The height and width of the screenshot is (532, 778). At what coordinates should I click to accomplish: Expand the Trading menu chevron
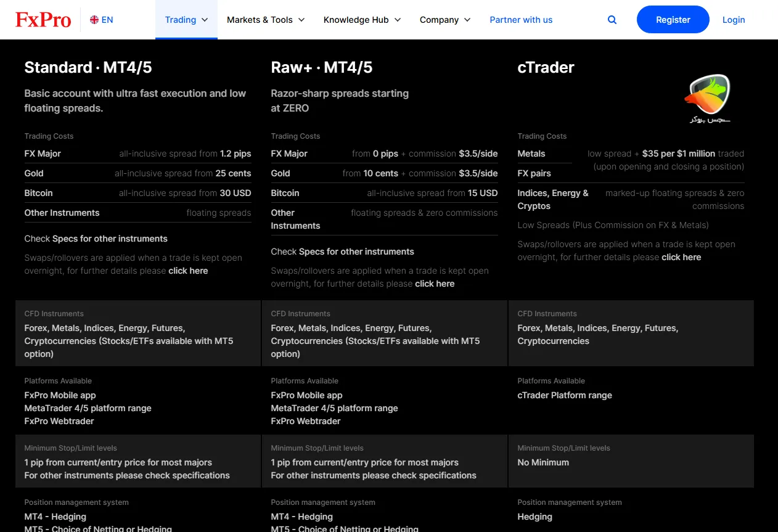205,20
